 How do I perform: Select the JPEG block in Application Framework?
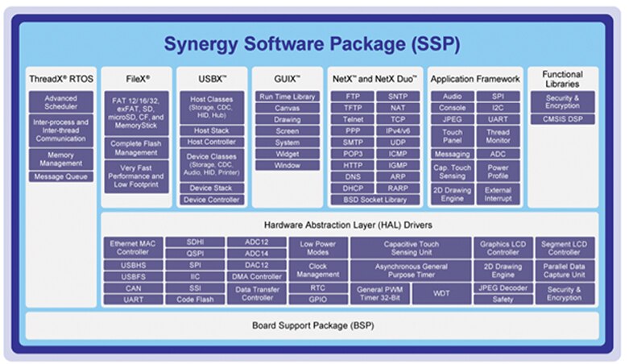click(x=453, y=119)
